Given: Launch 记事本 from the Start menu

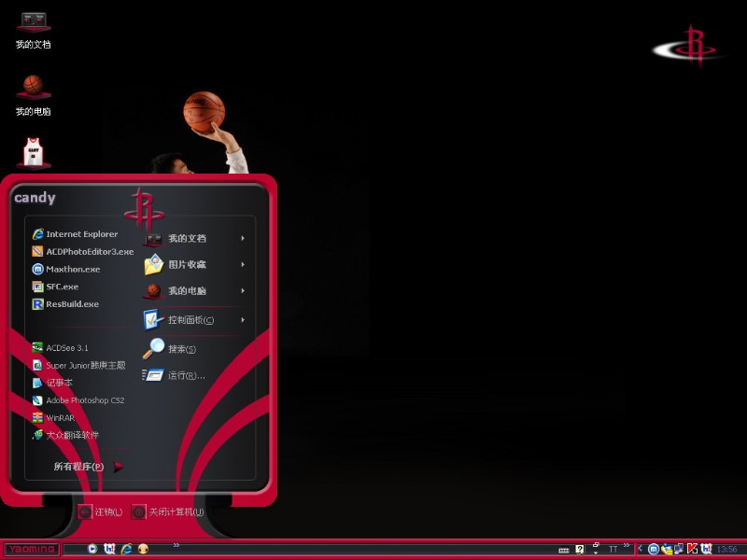Looking at the screenshot, I should 52,383.
